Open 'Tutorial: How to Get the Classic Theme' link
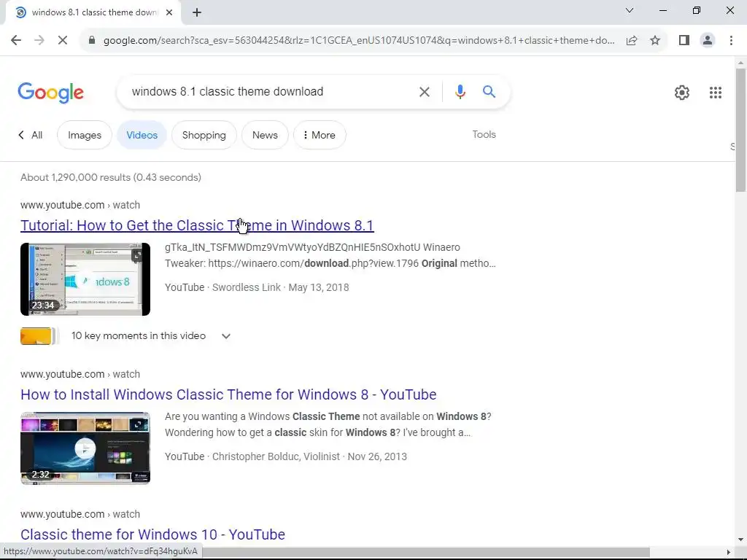Image resolution: width=747 pixels, height=560 pixels. (197, 225)
